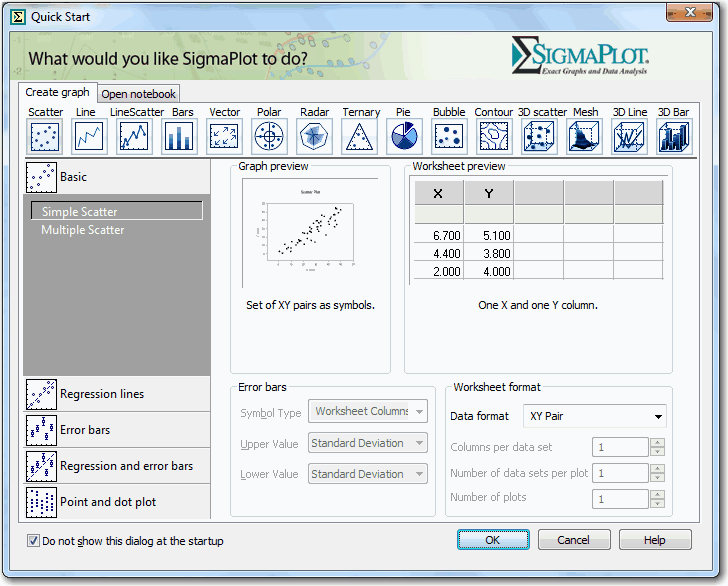Select the Line graph type icon

[89, 137]
